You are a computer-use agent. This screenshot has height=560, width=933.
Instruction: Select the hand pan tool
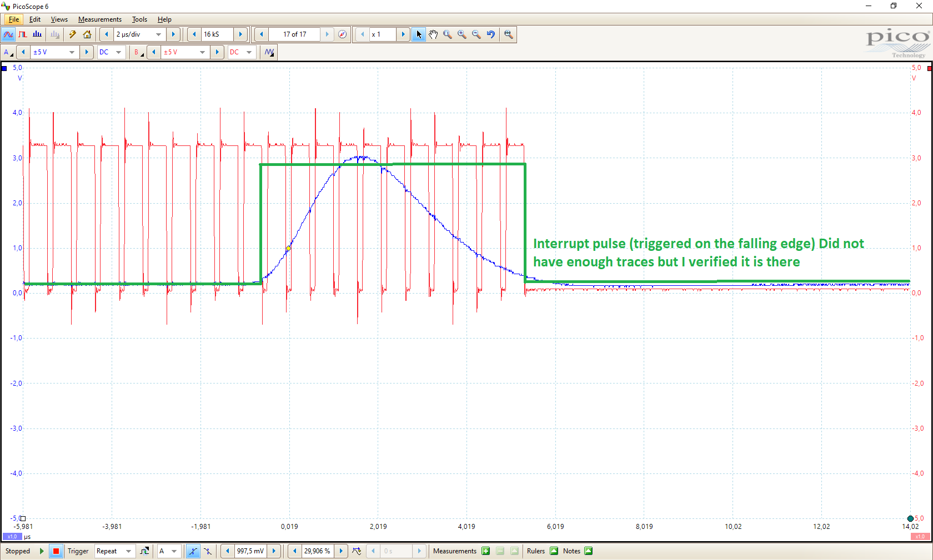tap(433, 34)
